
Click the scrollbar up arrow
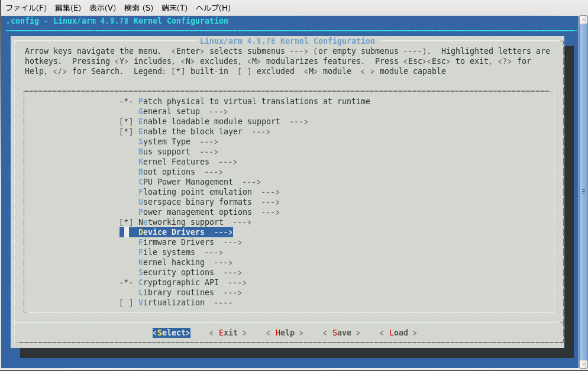tap(583, 20)
